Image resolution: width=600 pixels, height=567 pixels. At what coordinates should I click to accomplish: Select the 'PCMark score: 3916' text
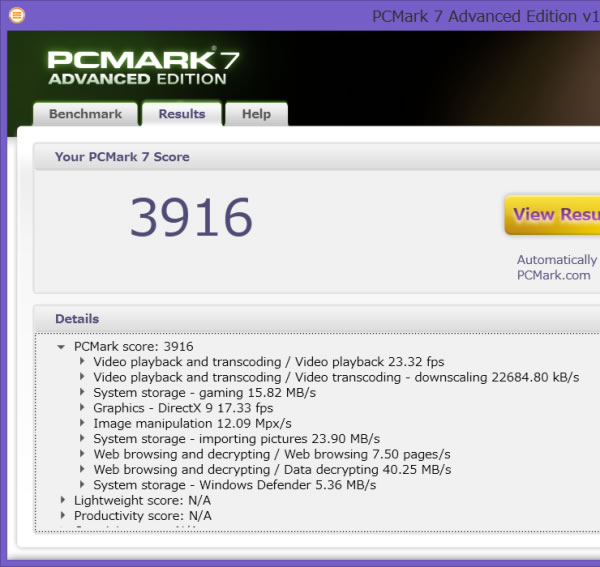tap(134, 347)
